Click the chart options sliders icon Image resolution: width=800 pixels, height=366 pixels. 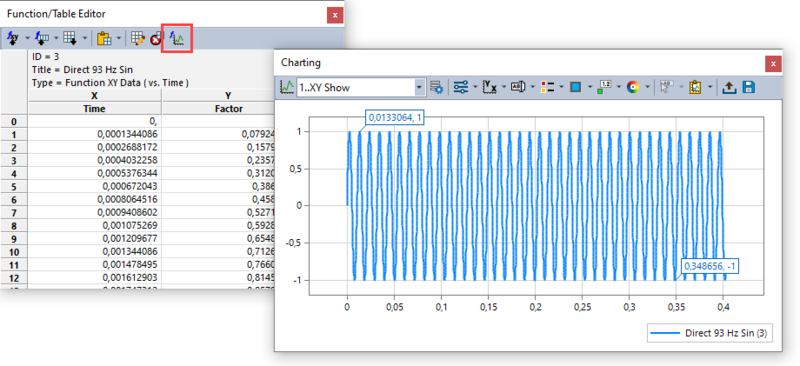coord(460,87)
